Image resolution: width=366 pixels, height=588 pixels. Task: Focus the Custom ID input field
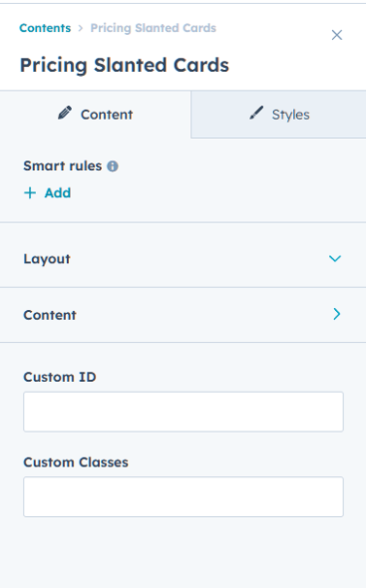pyautogui.click(x=183, y=412)
